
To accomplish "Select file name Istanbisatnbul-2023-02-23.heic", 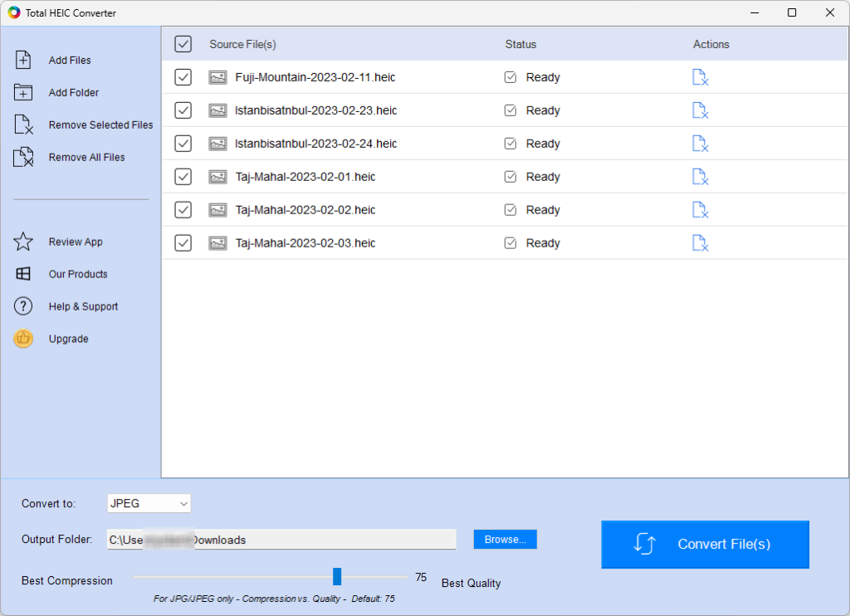I will 316,110.
